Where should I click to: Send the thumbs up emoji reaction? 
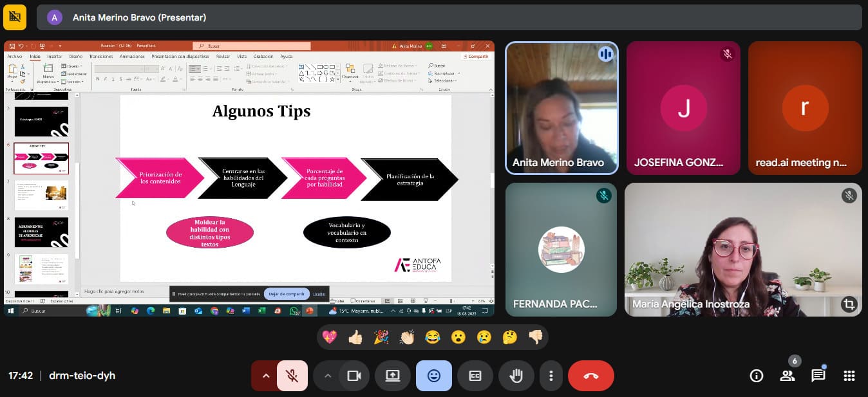pos(355,337)
